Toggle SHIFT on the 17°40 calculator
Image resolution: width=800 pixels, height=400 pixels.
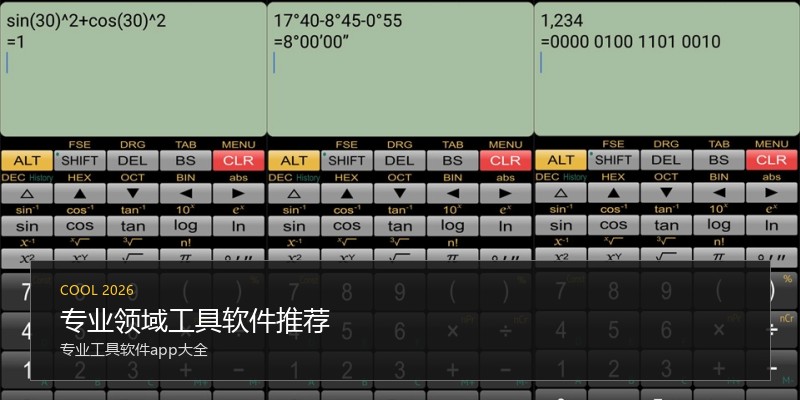coord(346,161)
